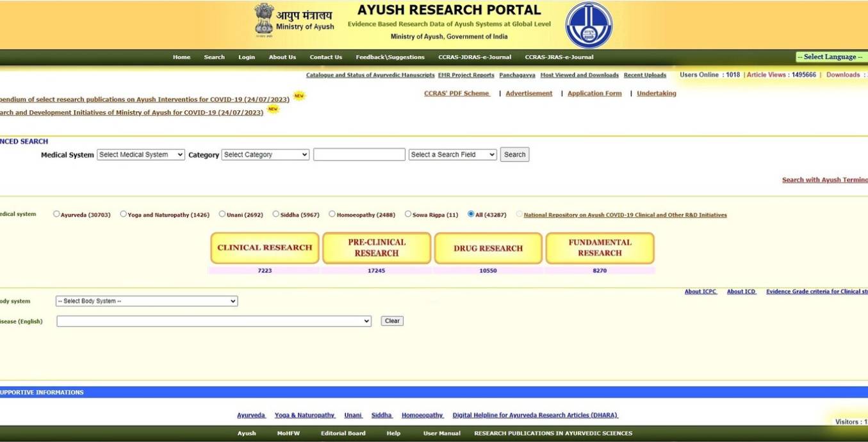Select the Sowa Rigpa (11) radio
The height and width of the screenshot is (442, 868).
click(407, 214)
